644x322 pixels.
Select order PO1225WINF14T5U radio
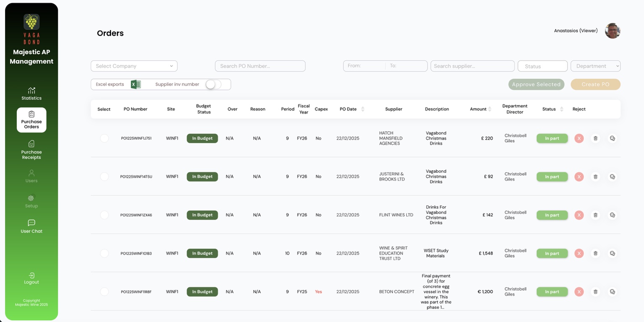pyautogui.click(x=104, y=177)
